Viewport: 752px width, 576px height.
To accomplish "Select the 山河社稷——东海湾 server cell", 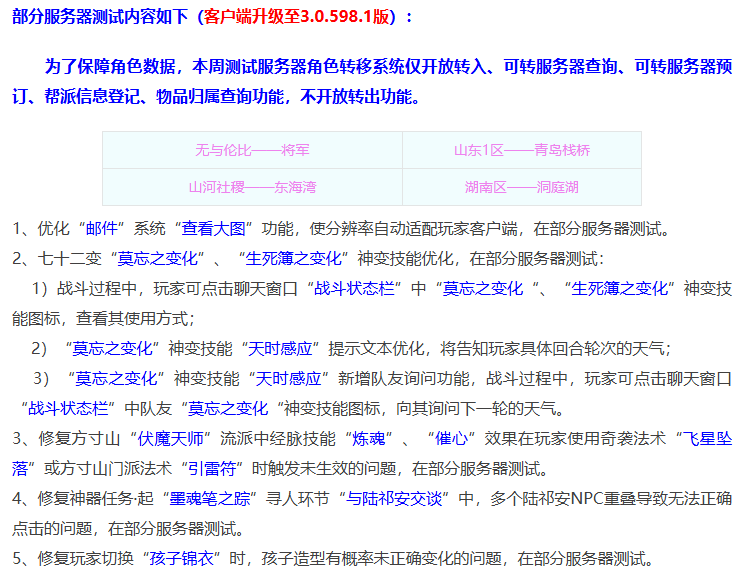I will point(252,187).
